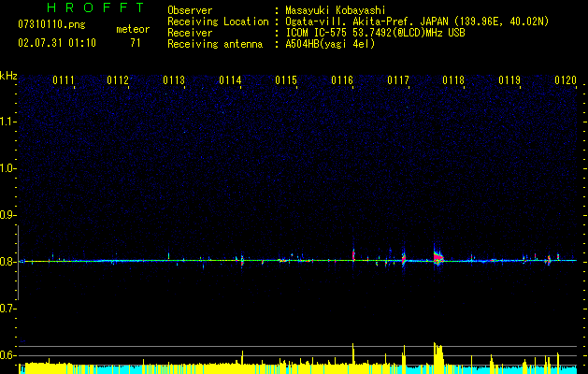Viewport: 588px width, 374px height.
Task: Click the 0.6 kHz axis label
Action: [7, 355]
